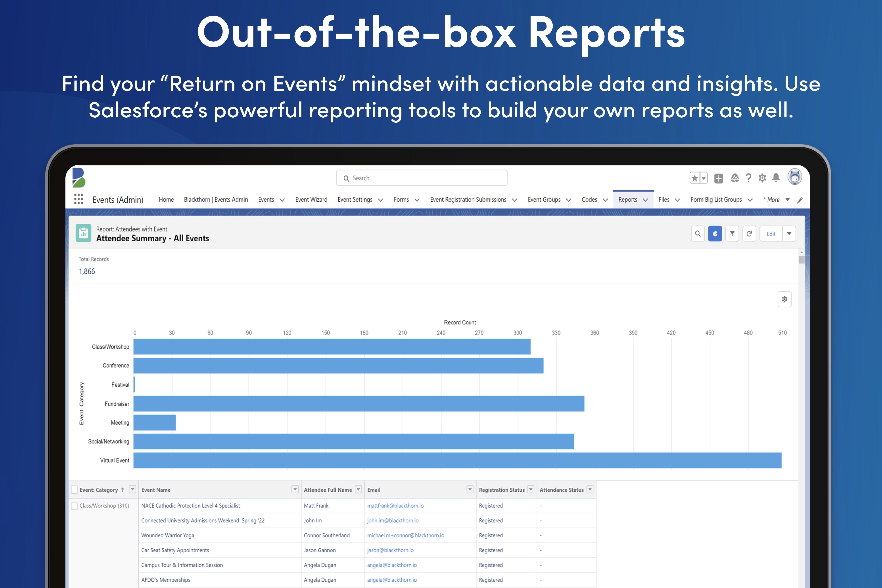Open the Salesforce App Launcher grid
This screenshot has height=588, width=882.
[x=79, y=199]
